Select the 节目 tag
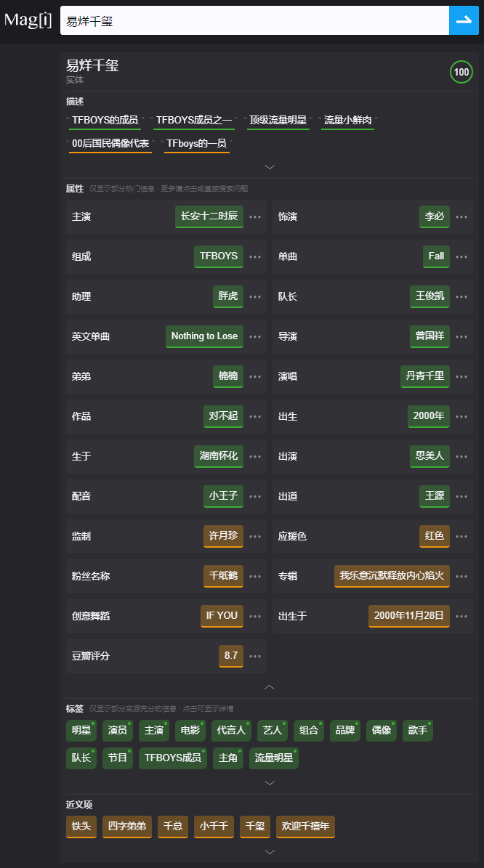Viewport: 484px width, 868px height. (x=118, y=758)
